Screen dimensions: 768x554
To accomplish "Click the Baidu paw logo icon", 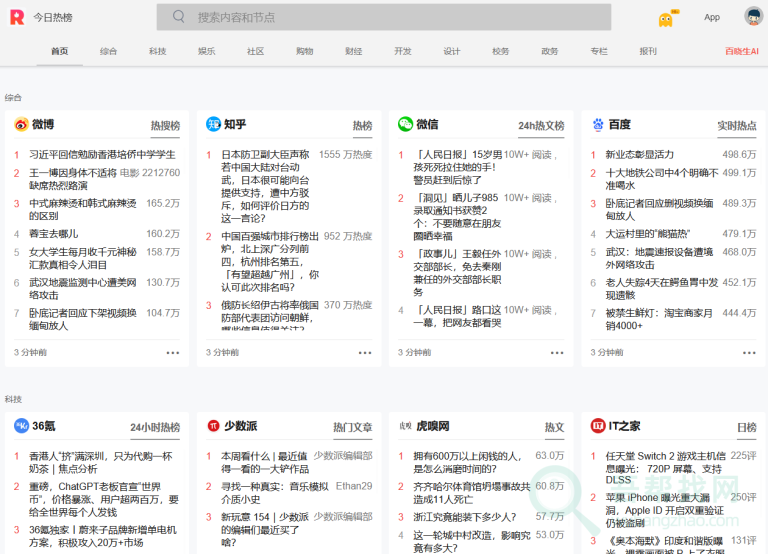I will [598, 125].
